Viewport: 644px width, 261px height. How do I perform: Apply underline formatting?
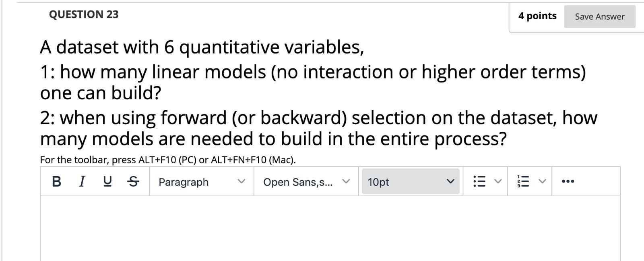coord(107,182)
